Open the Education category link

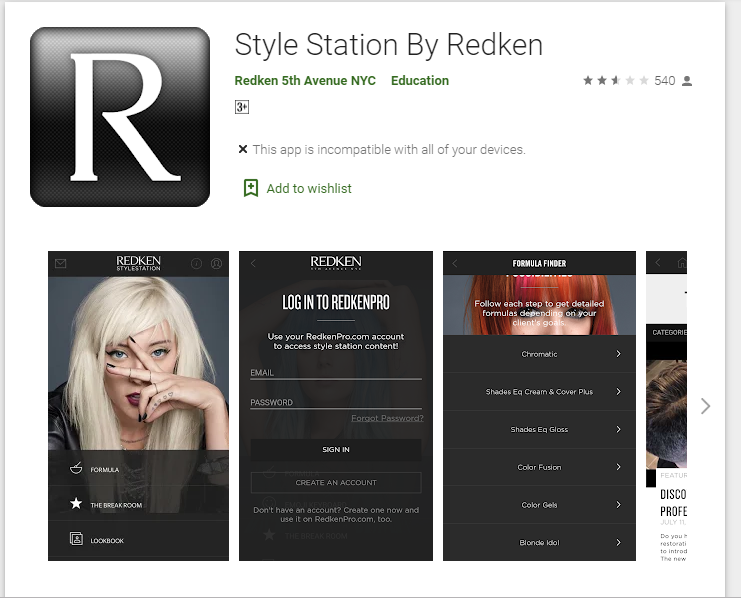pyautogui.click(x=420, y=81)
